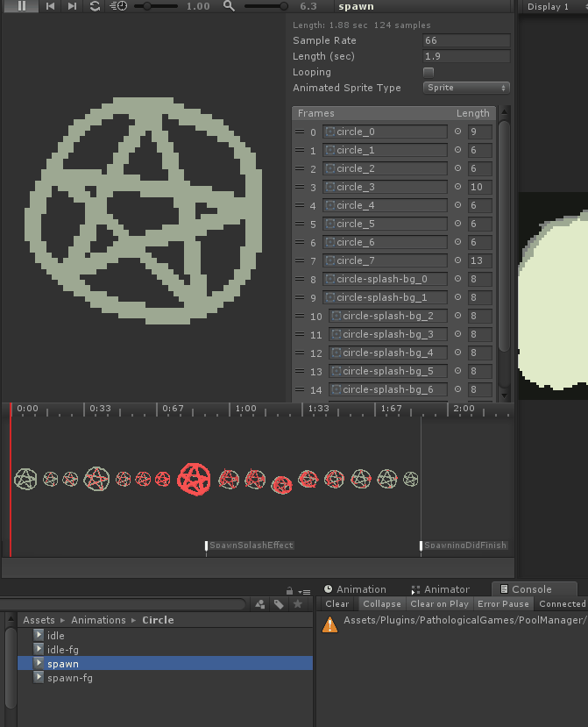Step to the next frame
This screenshot has height=727, width=588.
[x=72, y=6]
